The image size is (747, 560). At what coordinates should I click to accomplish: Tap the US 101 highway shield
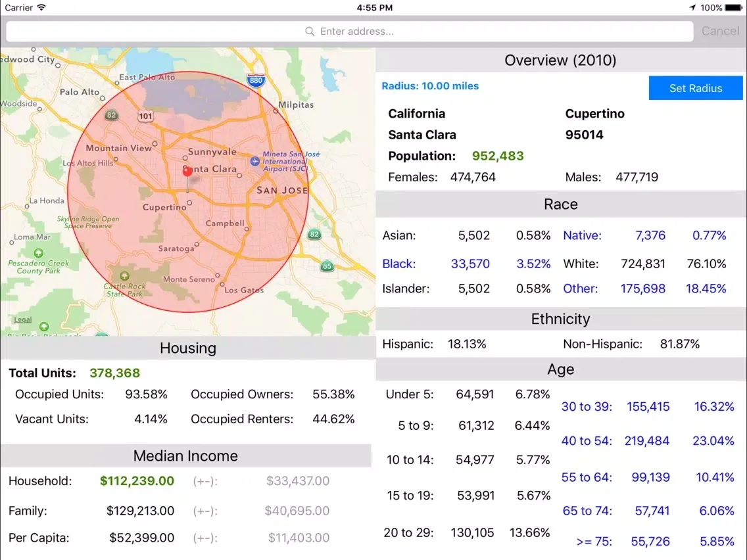[145, 116]
